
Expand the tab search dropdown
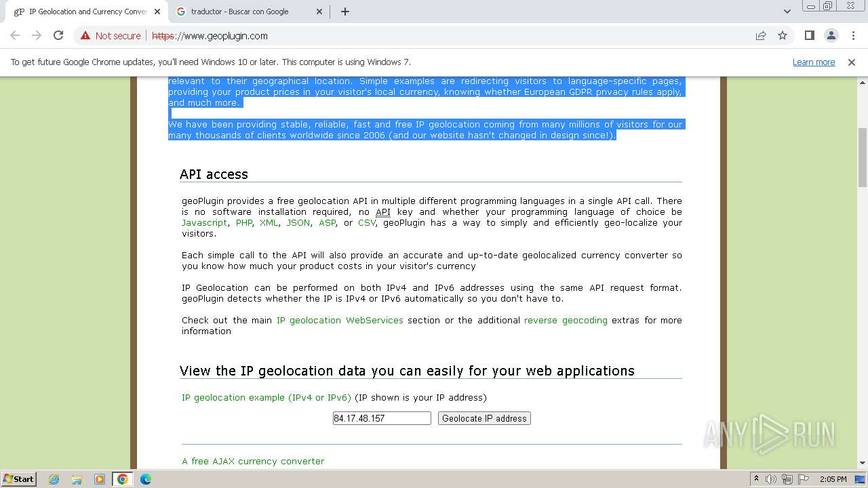787,12
